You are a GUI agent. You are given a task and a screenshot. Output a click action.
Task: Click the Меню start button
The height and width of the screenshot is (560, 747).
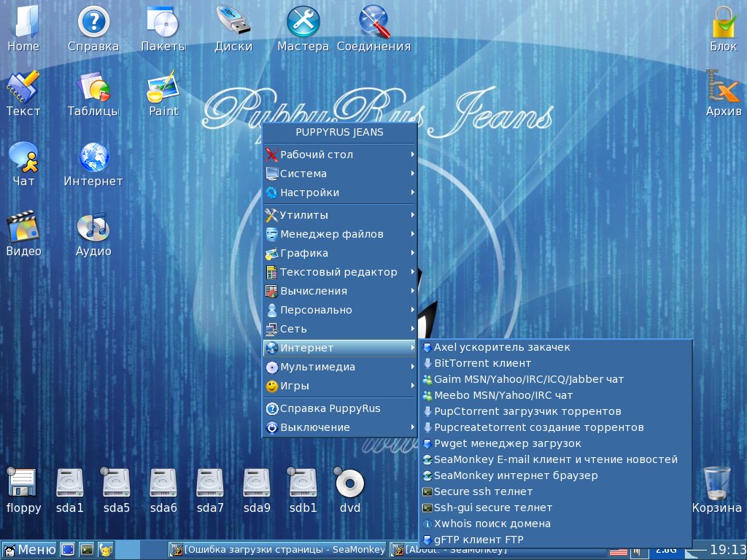(29, 550)
